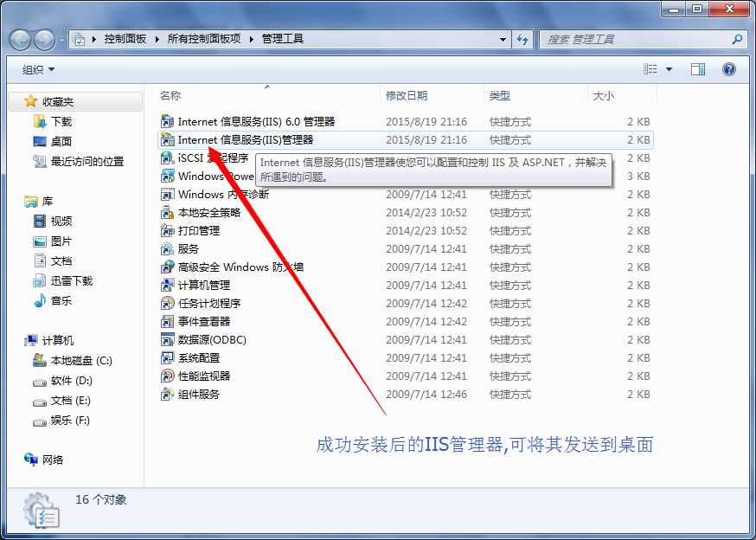Click the 计算机管理 item name text
756x540 pixels.
[x=204, y=286]
